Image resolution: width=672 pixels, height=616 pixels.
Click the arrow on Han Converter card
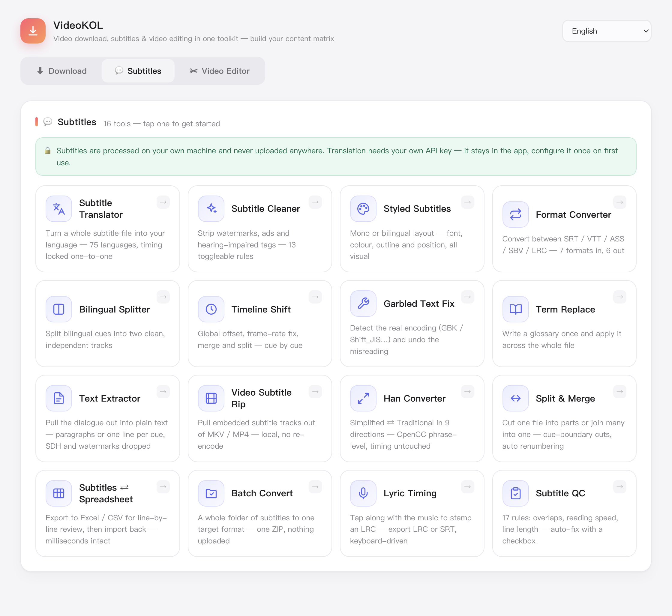coord(468,392)
